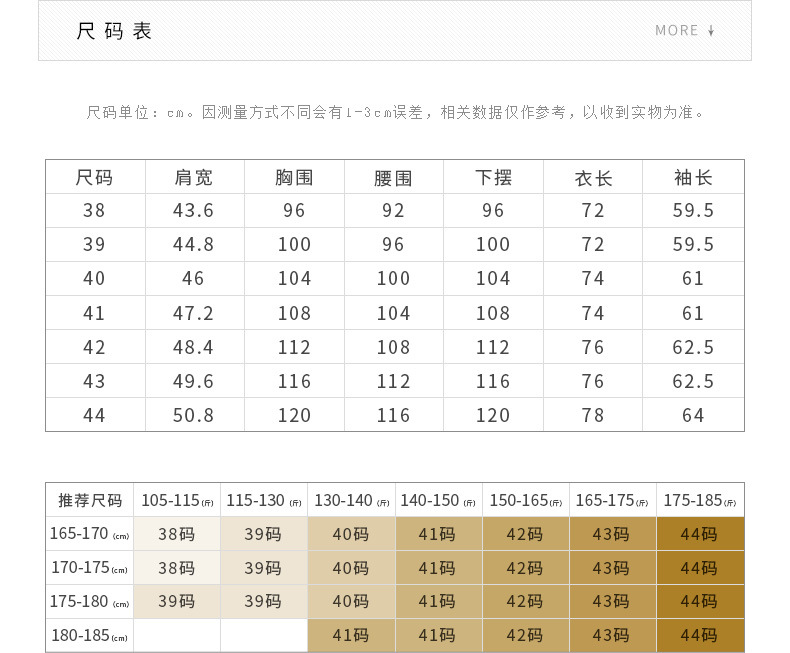The width and height of the screenshot is (790, 653).
Task: Click the 衣长 column header
Action: click(x=593, y=178)
